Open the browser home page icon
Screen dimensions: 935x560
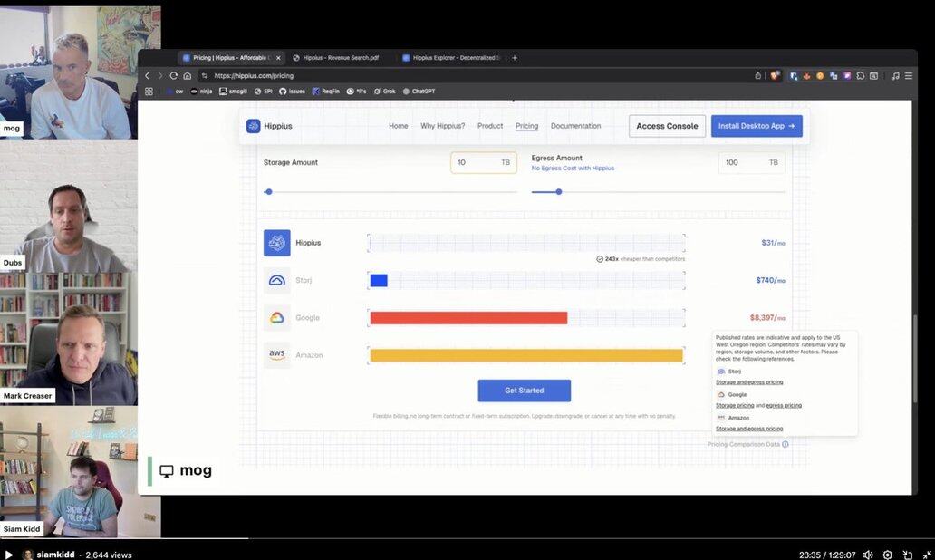click(188, 76)
